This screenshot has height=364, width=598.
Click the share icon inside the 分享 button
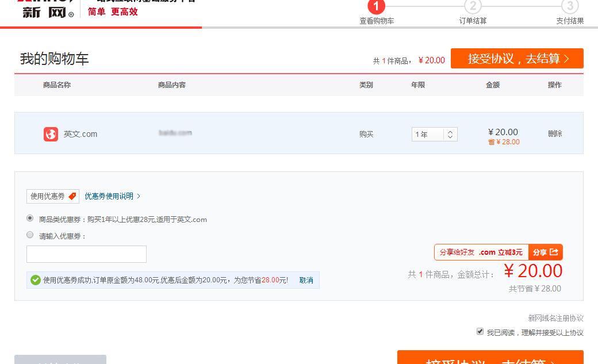click(x=554, y=252)
